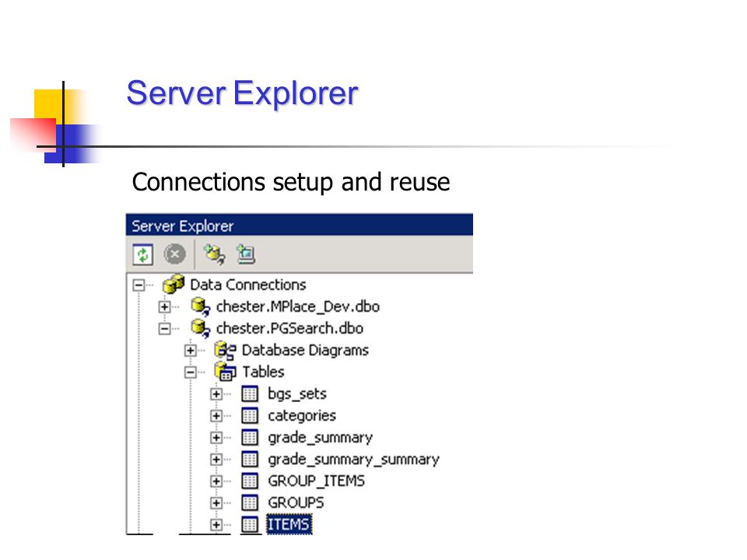This screenshot has width=747, height=560.
Task: Select the highlighted ITEMS table name
Action: [289, 525]
